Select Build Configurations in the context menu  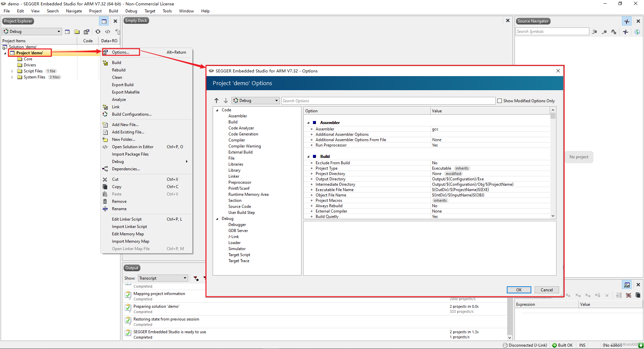(131, 114)
